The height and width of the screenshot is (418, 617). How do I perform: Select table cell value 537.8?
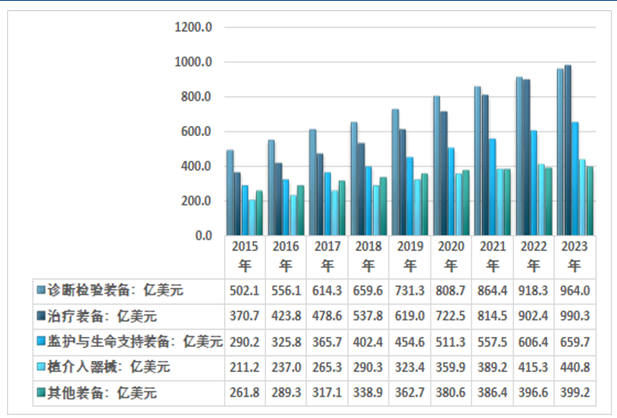click(x=368, y=316)
